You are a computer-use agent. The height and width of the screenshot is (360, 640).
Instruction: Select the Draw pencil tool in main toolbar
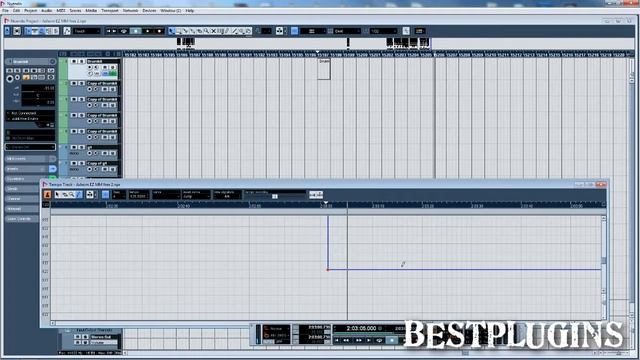tap(227, 31)
